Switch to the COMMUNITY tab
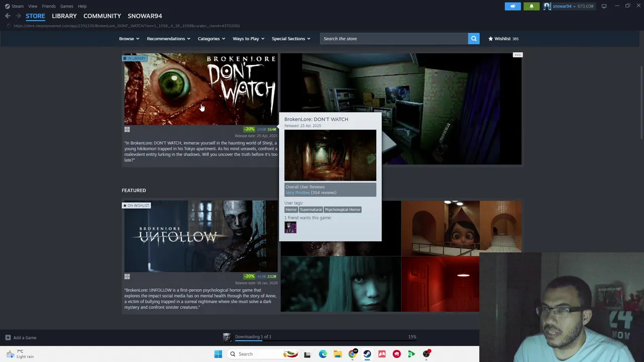 pos(102,16)
